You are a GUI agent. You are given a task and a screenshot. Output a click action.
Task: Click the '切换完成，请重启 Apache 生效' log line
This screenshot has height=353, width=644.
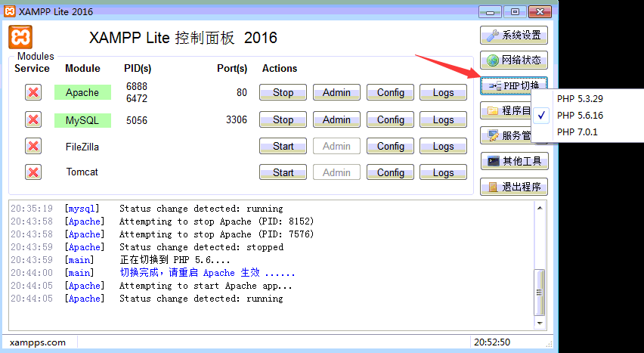(x=207, y=272)
